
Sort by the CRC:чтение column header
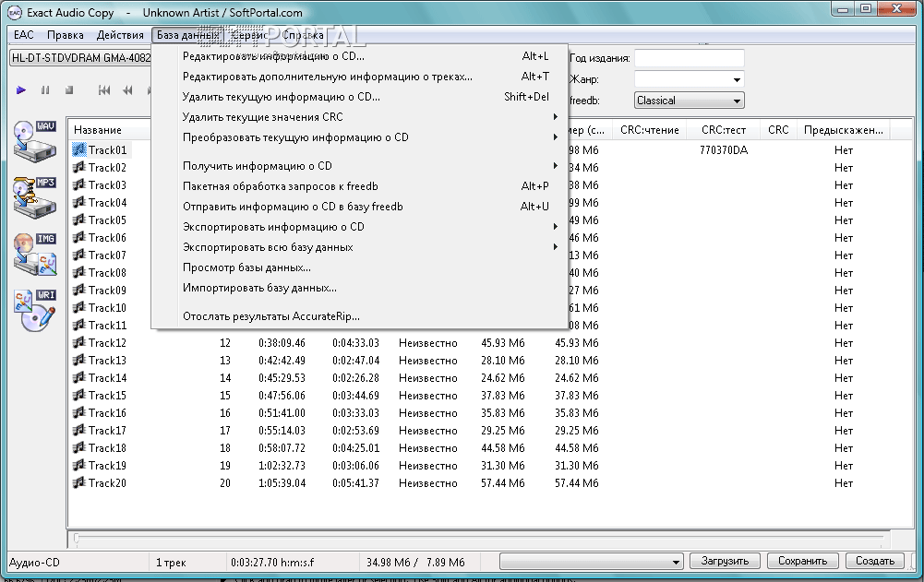click(650, 130)
